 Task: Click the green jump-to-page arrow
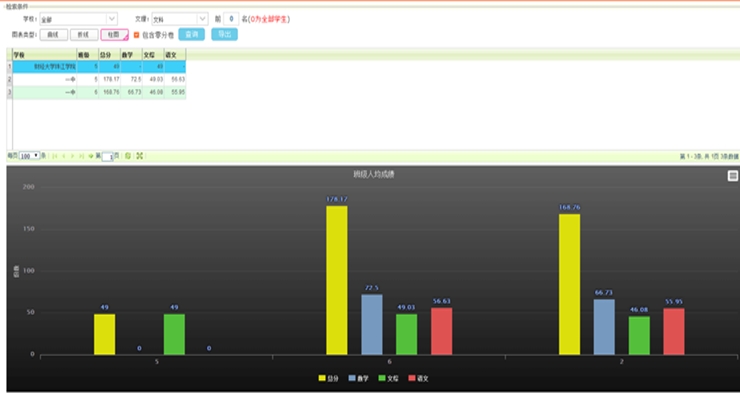pyautogui.click(x=91, y=156)
